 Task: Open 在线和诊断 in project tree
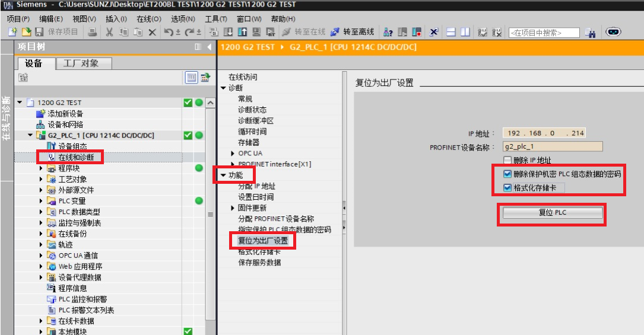coord(76,157)
